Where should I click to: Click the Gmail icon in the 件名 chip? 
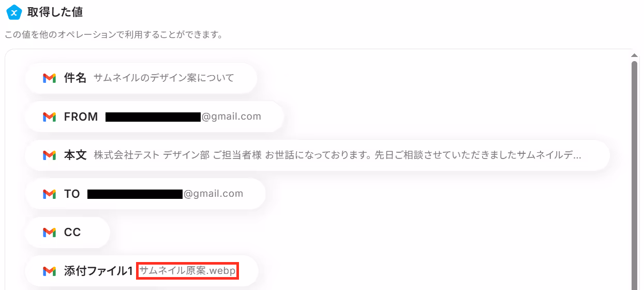(49, 78)
